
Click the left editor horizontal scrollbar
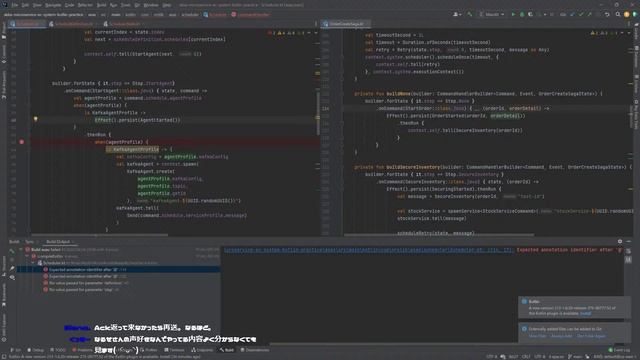[100, 235]
